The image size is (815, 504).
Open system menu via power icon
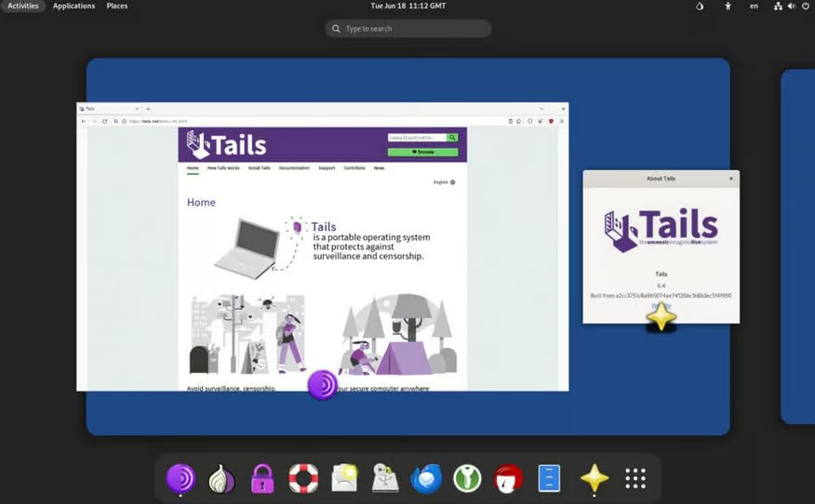point(805,6)
